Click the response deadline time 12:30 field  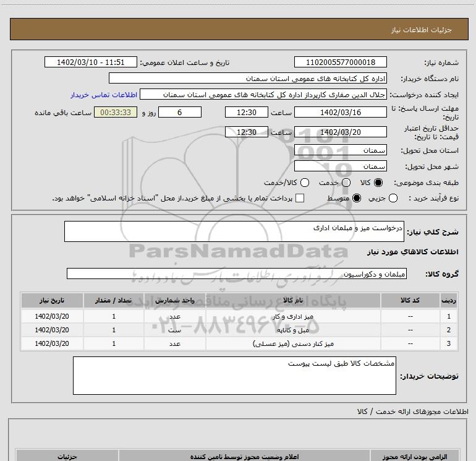coord(247,112)
